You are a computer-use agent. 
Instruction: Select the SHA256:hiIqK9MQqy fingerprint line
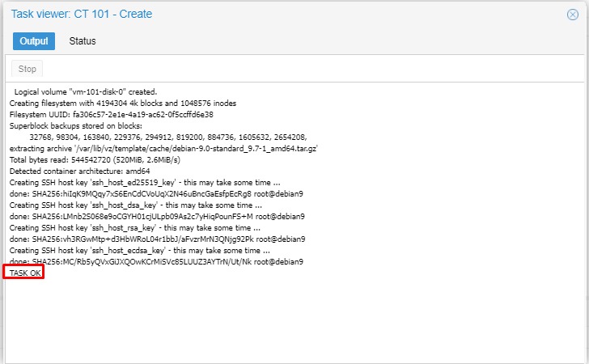tap(156, 194)
